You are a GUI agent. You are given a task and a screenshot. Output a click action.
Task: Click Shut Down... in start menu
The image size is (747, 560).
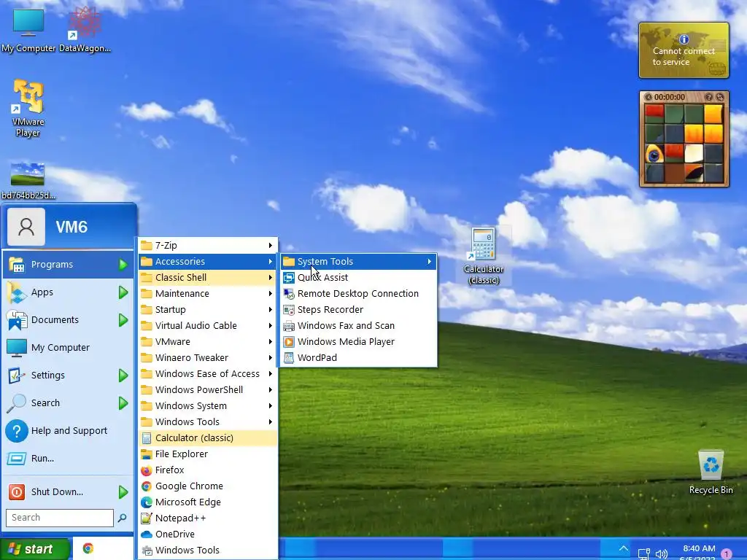point(57,492)
